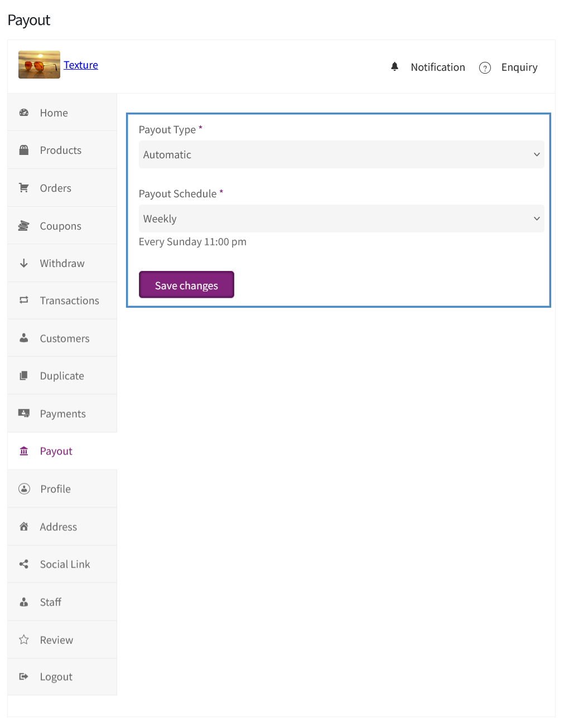
Task: Select the Social Link share icon
Action: (x=24, y=564)
